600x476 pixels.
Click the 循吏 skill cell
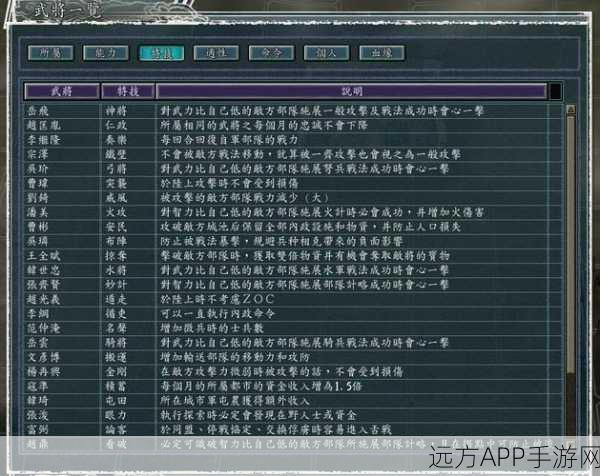[x=116, y=314]
